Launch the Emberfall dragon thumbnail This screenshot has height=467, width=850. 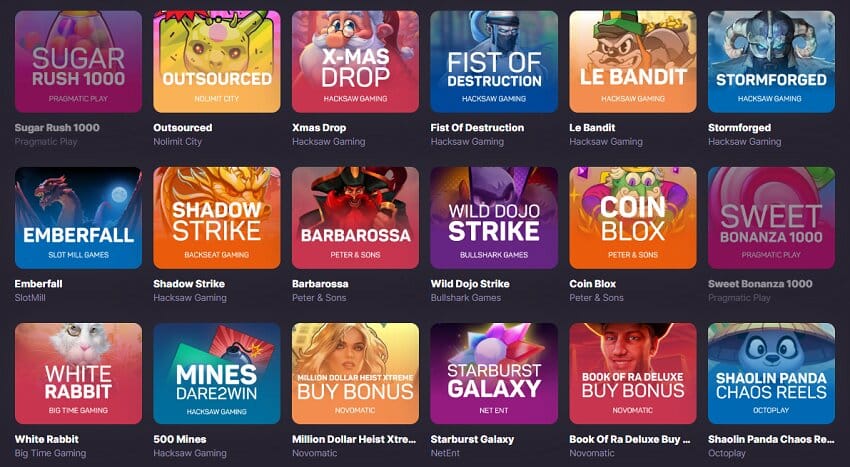[x=78, y=217]
